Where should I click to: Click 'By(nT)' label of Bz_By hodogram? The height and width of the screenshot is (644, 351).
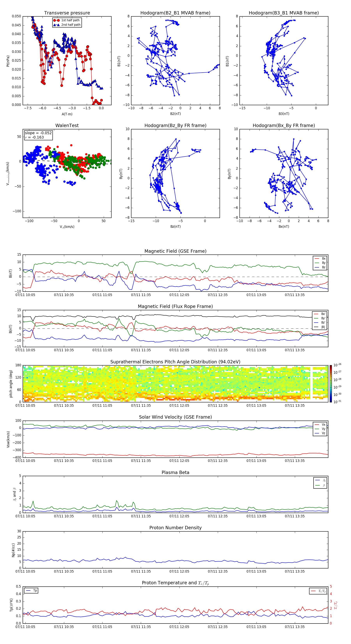(121, 173)
